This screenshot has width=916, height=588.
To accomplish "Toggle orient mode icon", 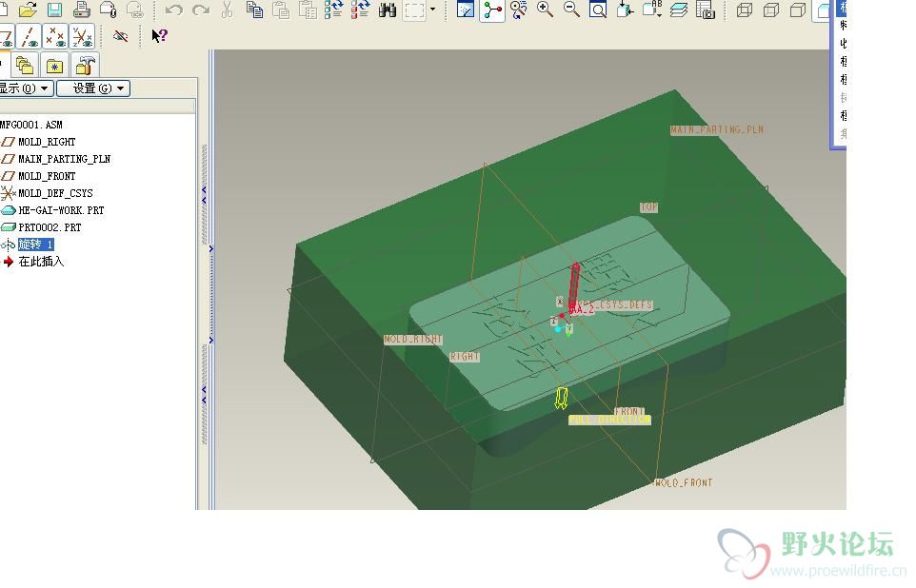I will 518,10.
